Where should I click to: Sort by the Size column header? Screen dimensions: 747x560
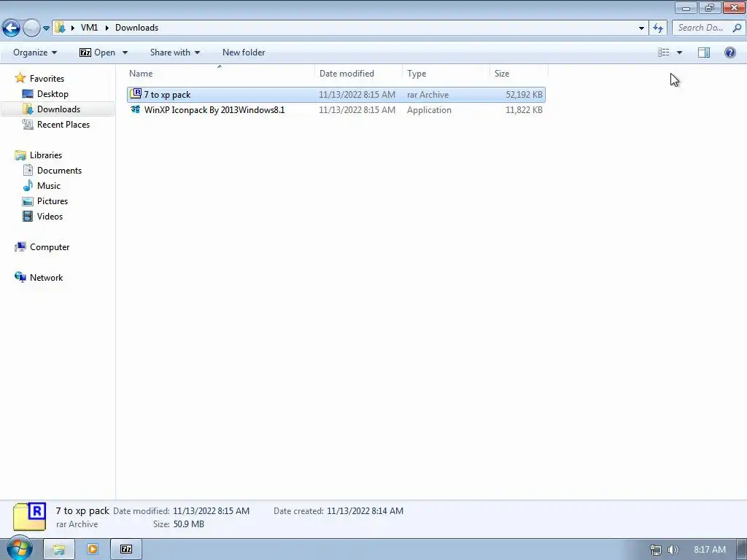(519, 74)
